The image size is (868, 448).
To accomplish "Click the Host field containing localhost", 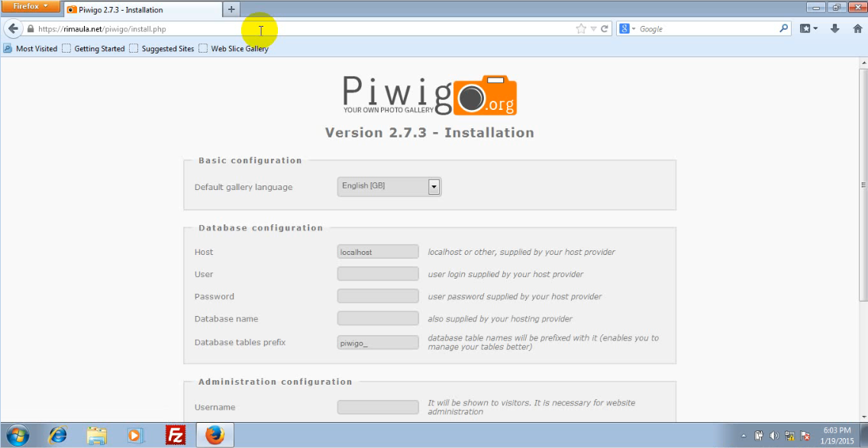I will (x=378, y=252).
